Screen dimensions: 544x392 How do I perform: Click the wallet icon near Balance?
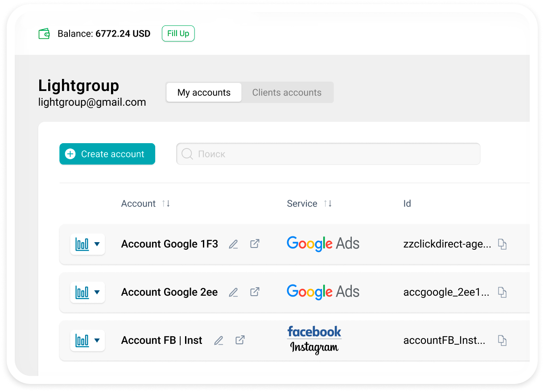tap(44, 33)
